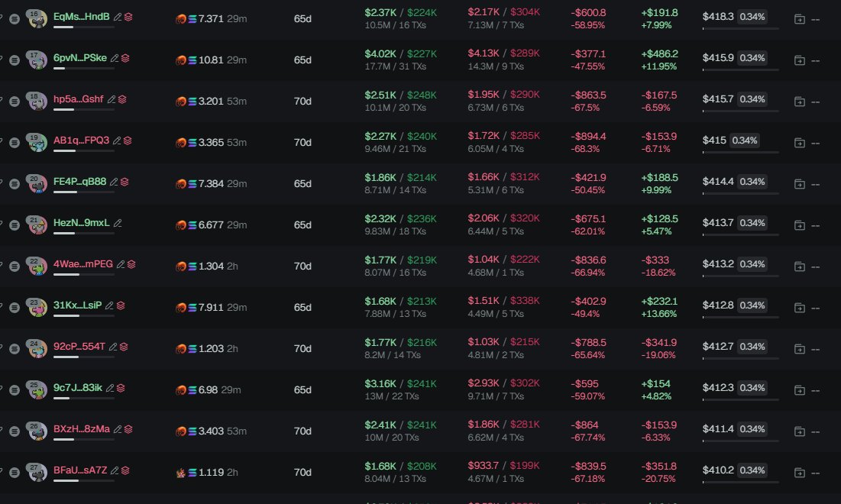The image size is (841, 504).
Task: Click the transfer folder icon in the $415 row
Action: point(799,142)
